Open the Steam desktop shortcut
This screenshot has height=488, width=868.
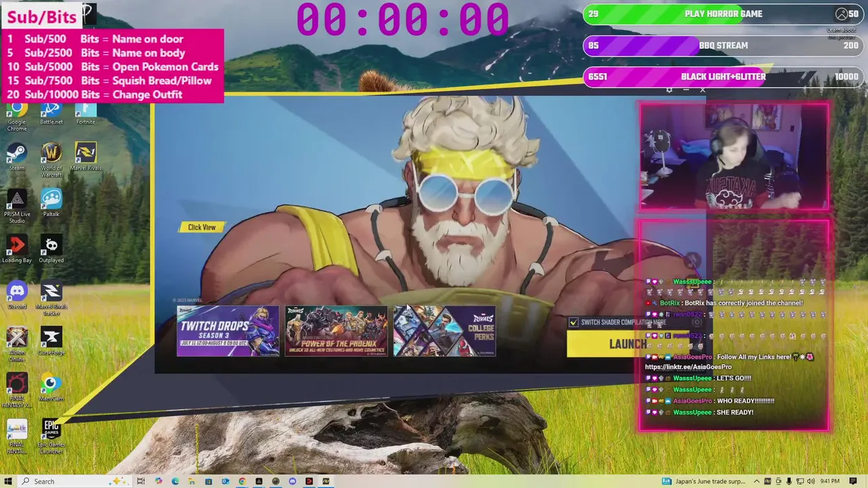(17, 157)
